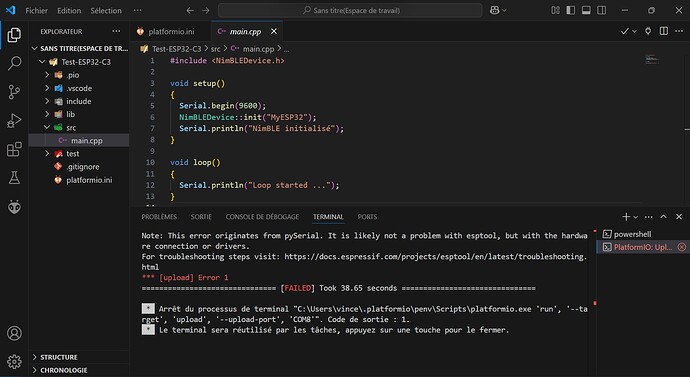Open the Source Control view
Viewport: 690px width, 377px height.
(14, 92)
